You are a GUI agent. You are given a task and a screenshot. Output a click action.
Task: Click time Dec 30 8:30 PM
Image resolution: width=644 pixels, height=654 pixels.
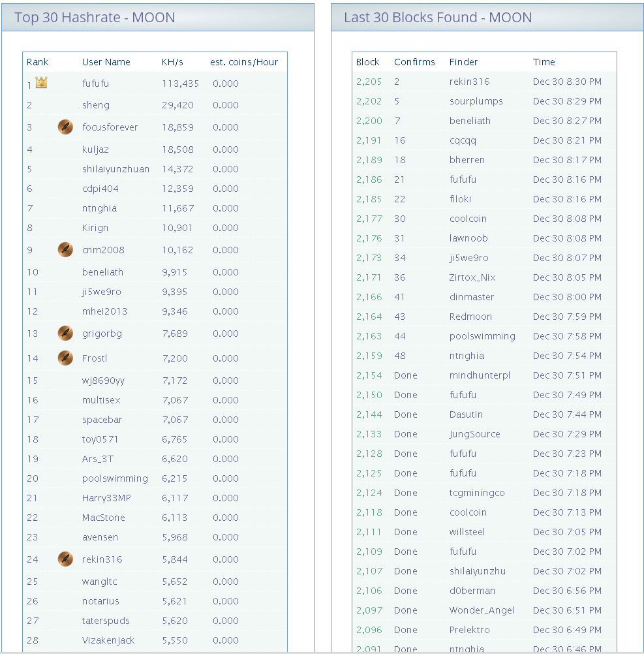567,82
